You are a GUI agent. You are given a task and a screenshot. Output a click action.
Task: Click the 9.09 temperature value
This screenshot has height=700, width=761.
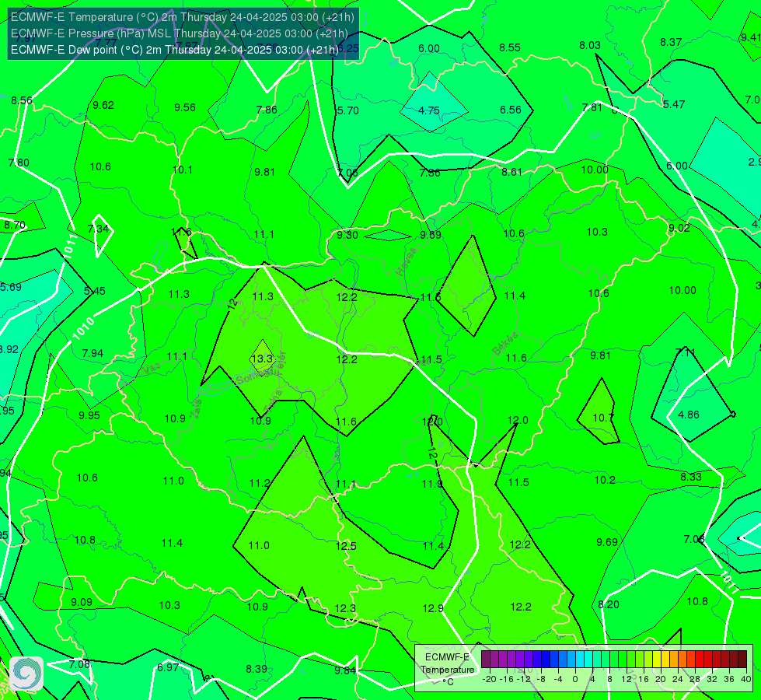(82, 602)
